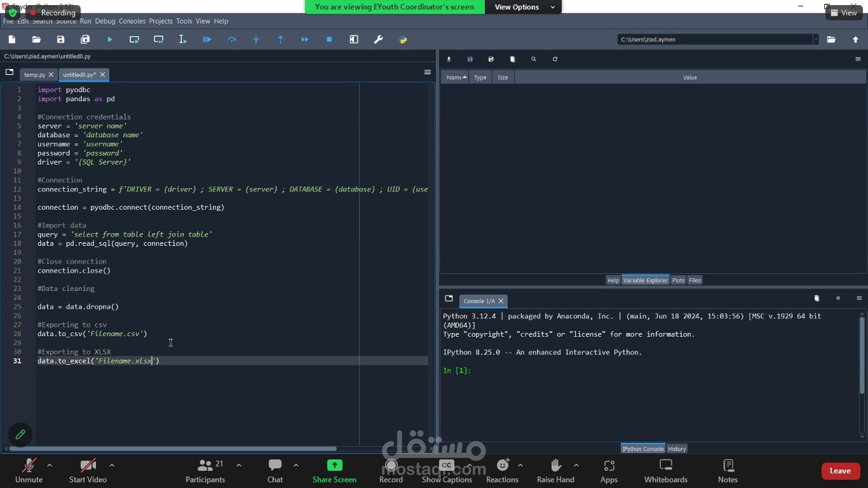This screenshot has height=488, width=868.
Task: Run selection or current line
Action: (x=183, y=39)
